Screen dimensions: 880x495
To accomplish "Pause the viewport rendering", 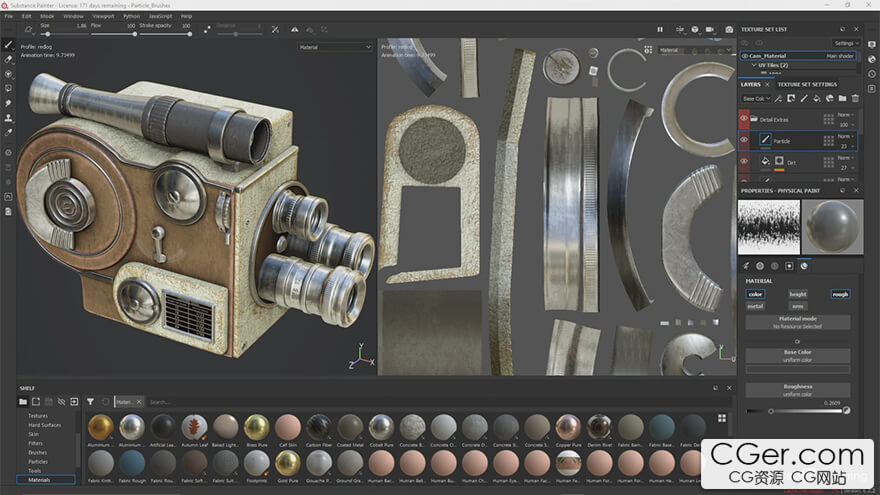I will 660,29.
